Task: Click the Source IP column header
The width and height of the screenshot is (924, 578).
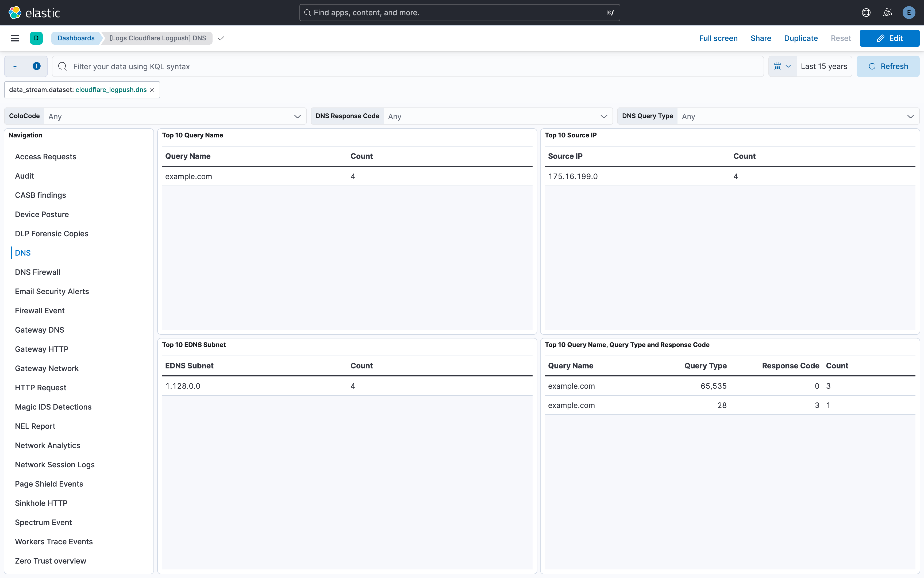Action: coord(565,156)
